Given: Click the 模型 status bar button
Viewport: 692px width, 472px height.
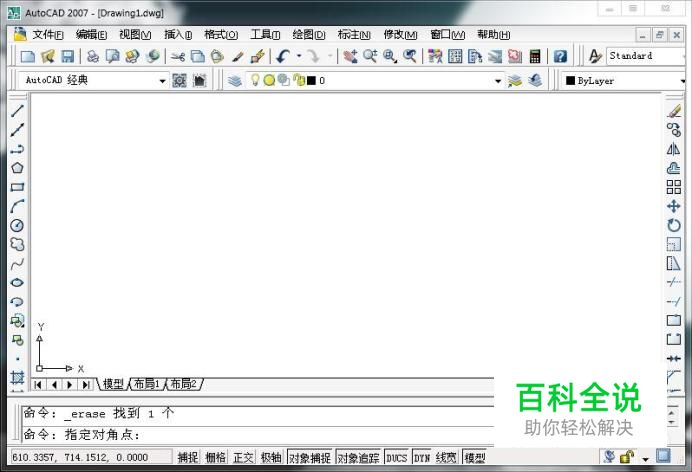Looking at the screenshot, I should (x=475, y=458).
